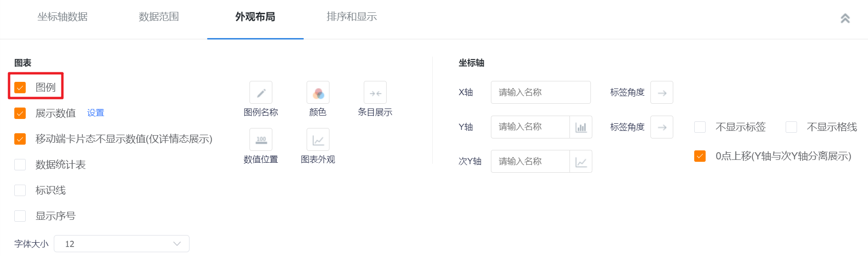The height and width of the screenshot is (256, 868).
Task: Enable the 数据统计表 checkbox
Action: [x=20, y=165]
